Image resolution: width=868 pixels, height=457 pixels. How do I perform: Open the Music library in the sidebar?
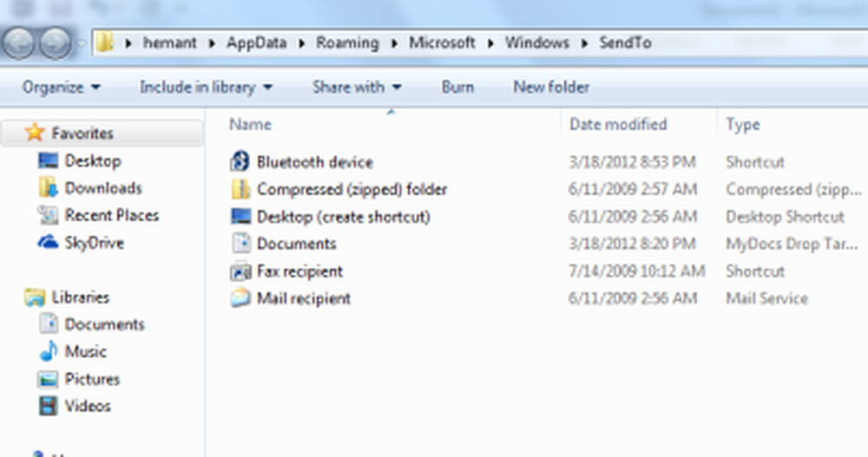click(x=85, y=351)
